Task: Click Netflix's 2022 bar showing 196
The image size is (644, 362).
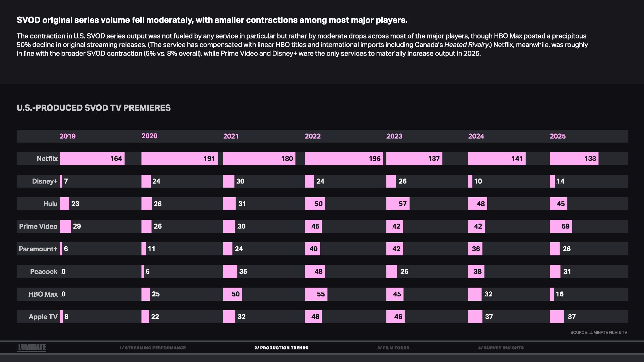Action: point(344,159)
